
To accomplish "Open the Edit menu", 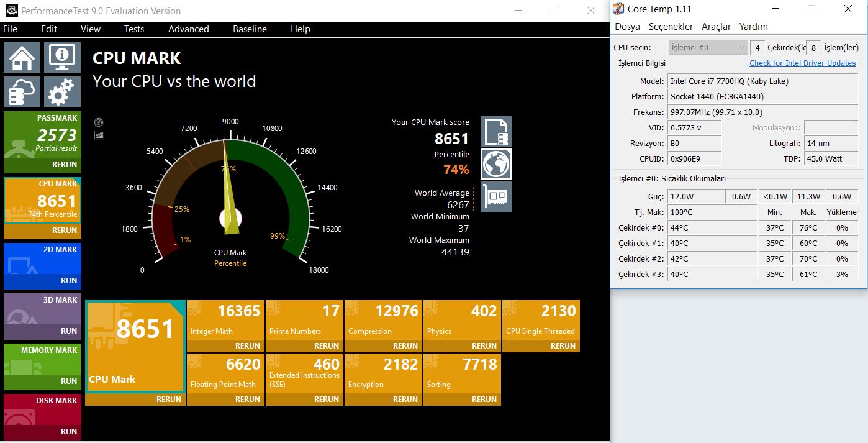I will tap(49, 29).
